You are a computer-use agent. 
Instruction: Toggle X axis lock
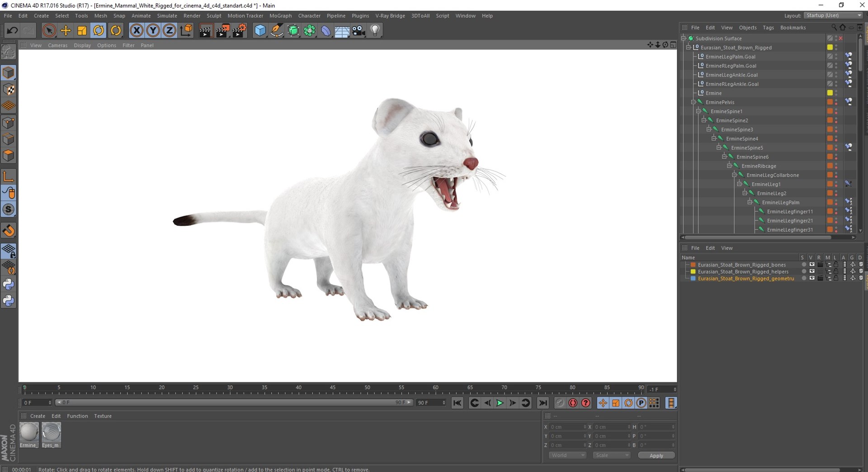[x=137, y=30]
